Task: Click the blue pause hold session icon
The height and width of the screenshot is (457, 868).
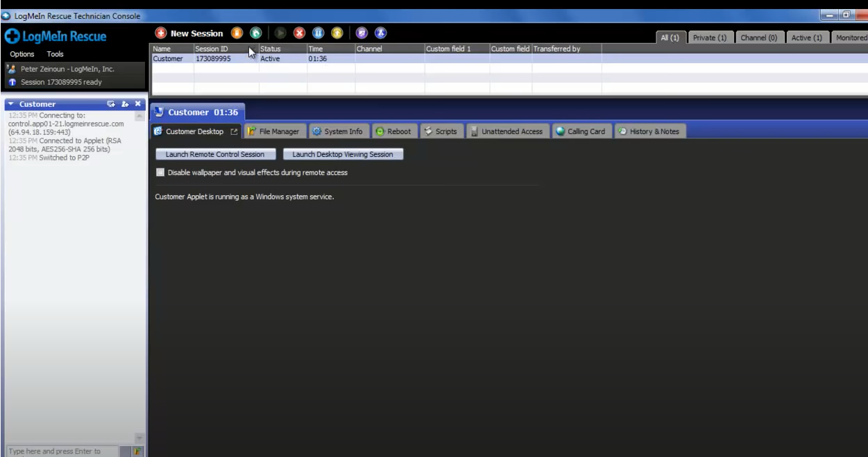Action: coord(318,33)
